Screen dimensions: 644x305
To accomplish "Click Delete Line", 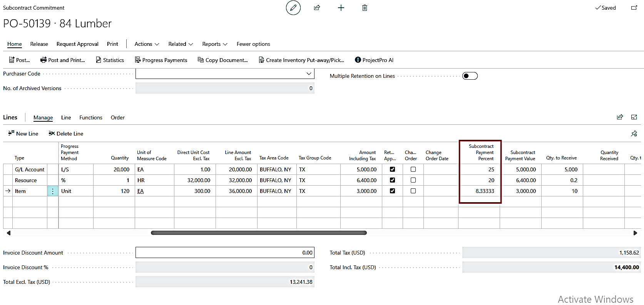I will click(66, 134).
